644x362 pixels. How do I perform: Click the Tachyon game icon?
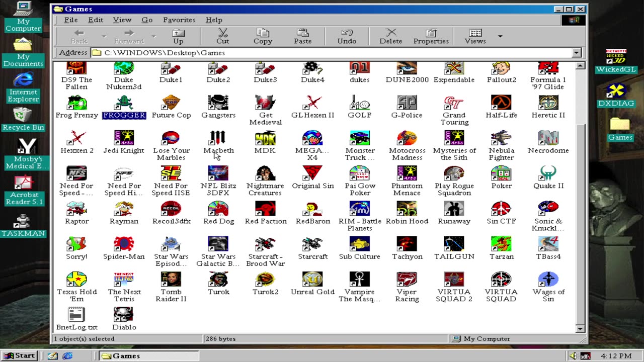407,244
